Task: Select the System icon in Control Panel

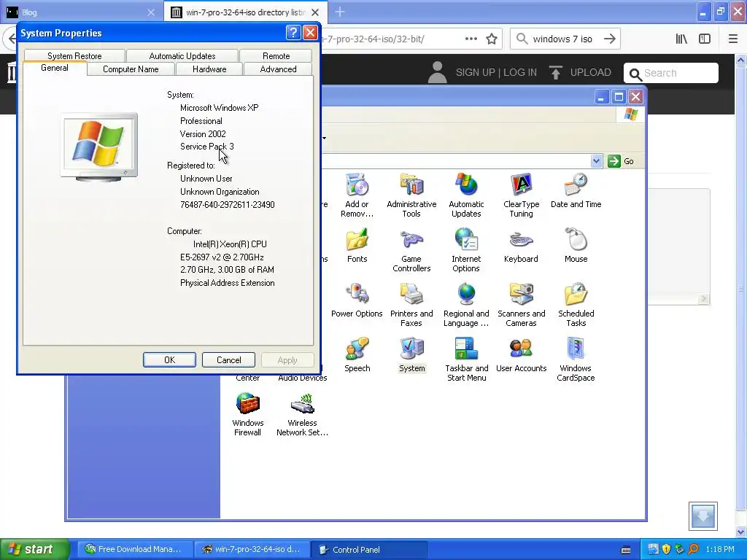Action: coord(411,355)
